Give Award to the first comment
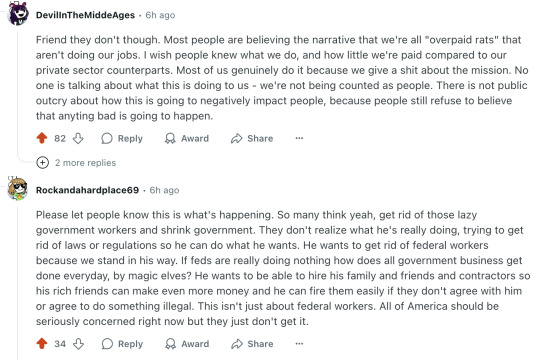The height and width of the screenshot is (360, 540). (x=187, y=138)
